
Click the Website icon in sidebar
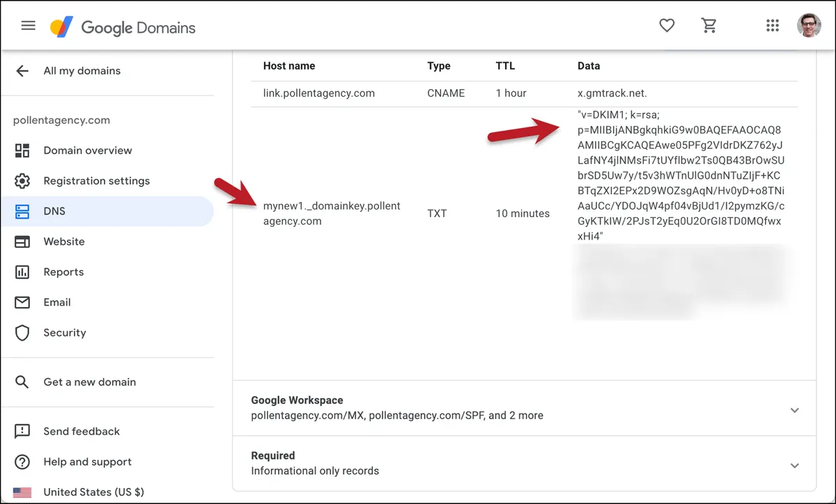click(x=22, y=242)
